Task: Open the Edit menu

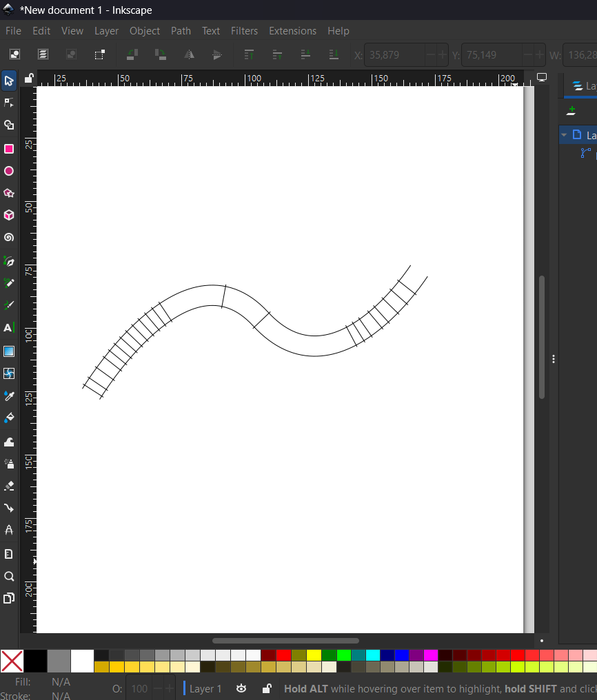Action: [x=41, y=31]
